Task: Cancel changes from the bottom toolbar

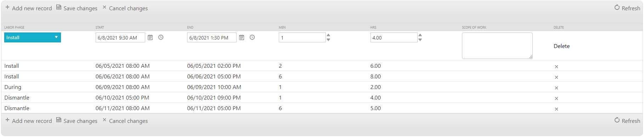Action: 125,121
